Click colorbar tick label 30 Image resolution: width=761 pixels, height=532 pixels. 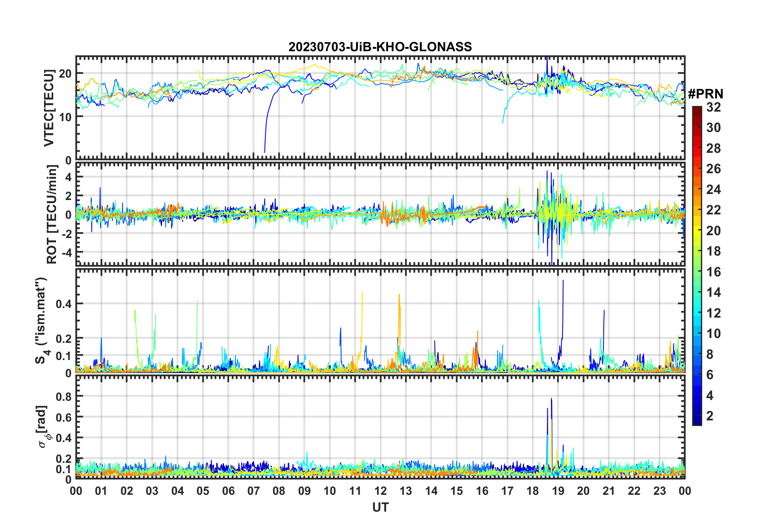713,128
